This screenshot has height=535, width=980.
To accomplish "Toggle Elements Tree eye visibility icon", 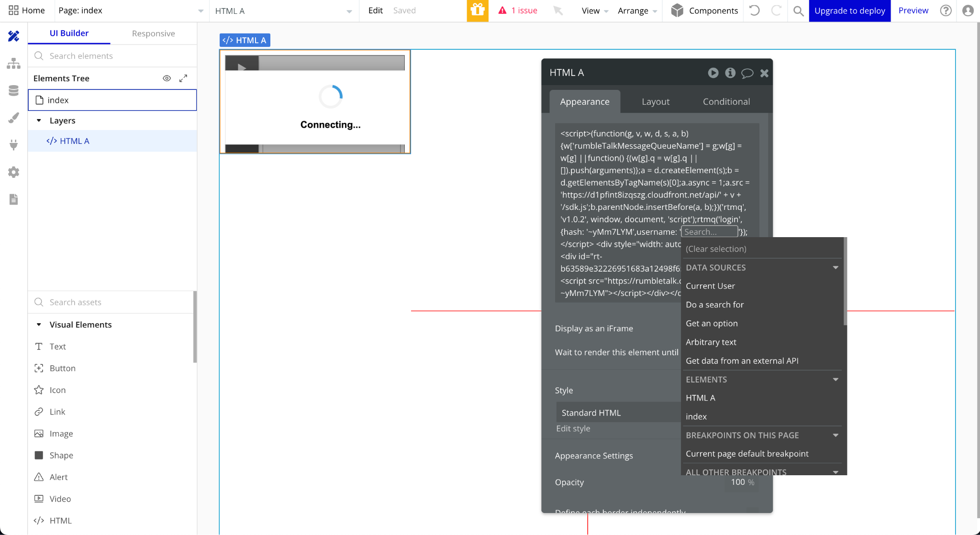I will pyautogui.click(x=167, y=78).
